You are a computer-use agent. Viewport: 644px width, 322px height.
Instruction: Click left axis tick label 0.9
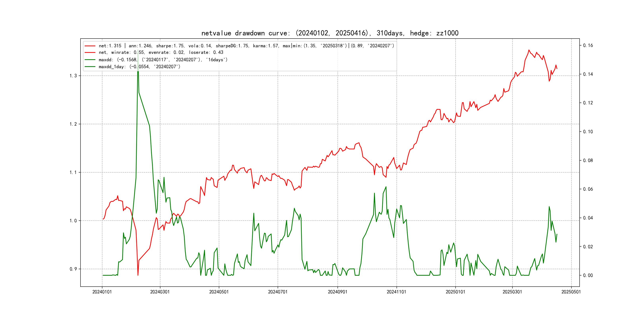pos(73,269)
